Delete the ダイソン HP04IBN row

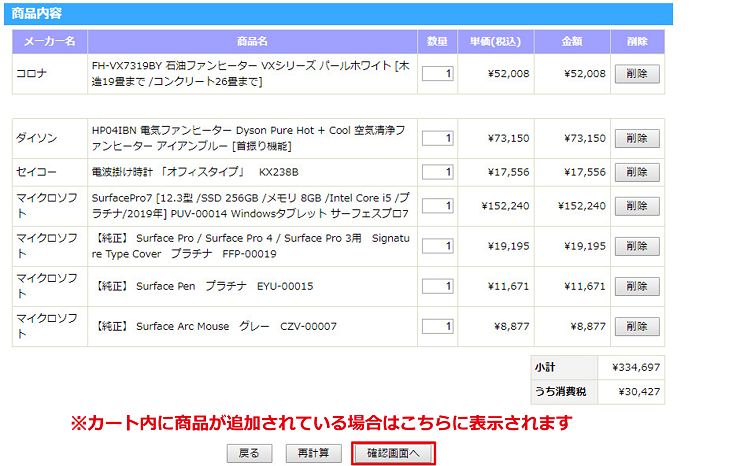pos(637,138)
